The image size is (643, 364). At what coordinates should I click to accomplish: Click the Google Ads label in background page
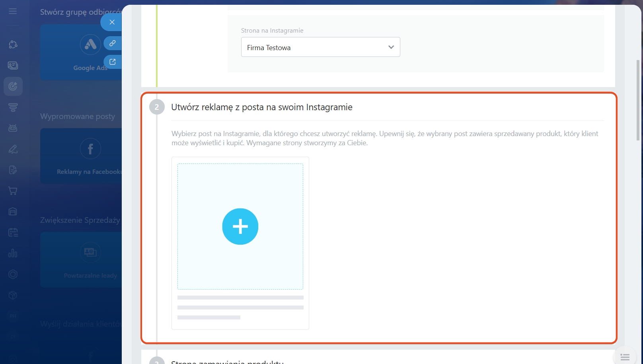(90, 68)
